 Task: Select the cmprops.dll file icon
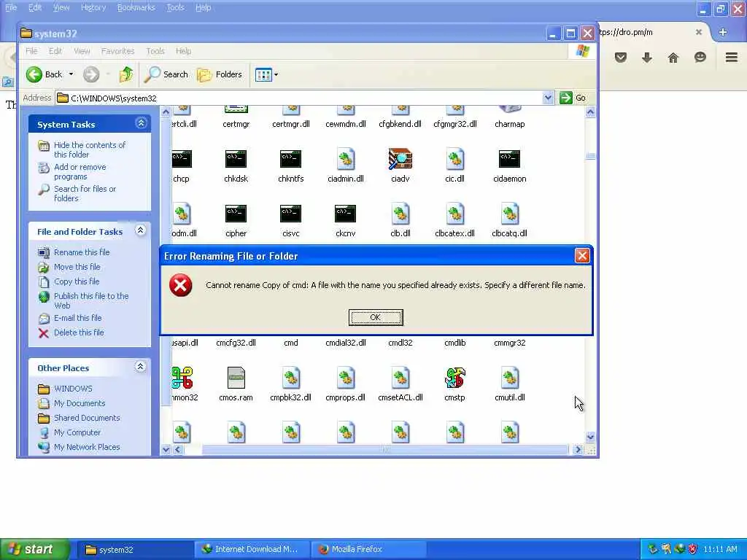[x=345, y=378]
